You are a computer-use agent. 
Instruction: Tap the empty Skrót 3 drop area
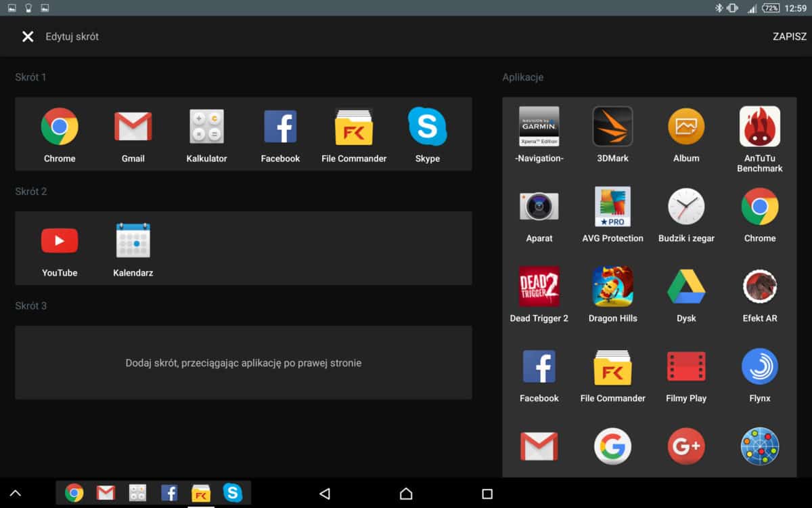243,363
